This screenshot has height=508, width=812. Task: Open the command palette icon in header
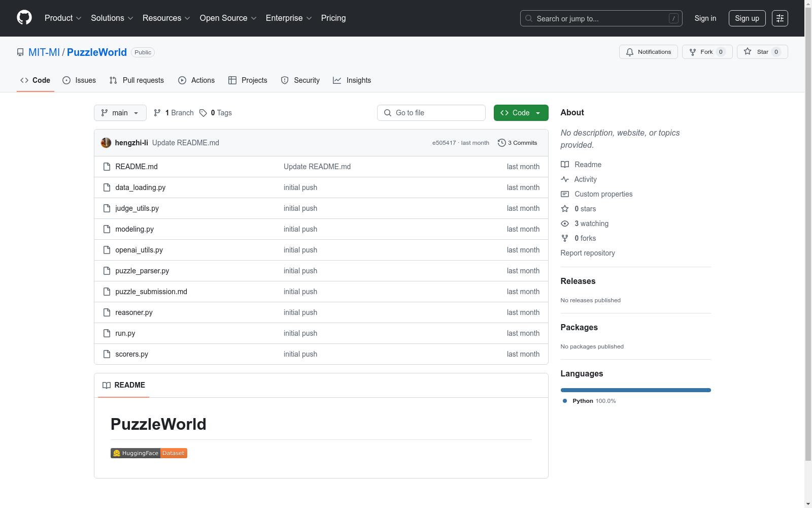pyautogui.click(x=780, y=18)
